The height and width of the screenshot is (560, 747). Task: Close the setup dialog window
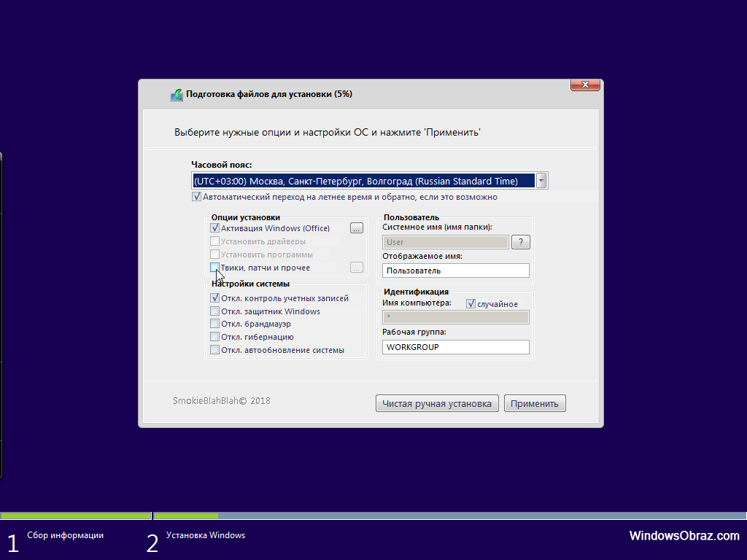coord(585,85)
